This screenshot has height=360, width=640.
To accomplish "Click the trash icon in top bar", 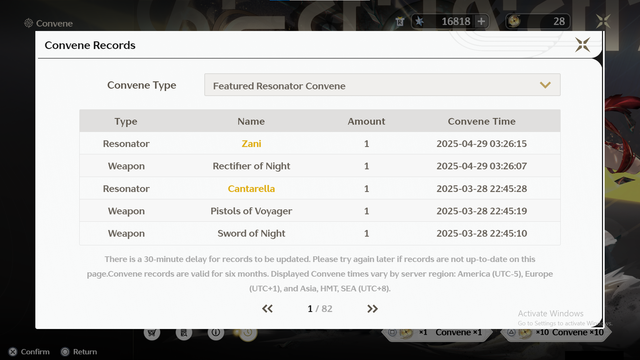I will tap(400, 21).
